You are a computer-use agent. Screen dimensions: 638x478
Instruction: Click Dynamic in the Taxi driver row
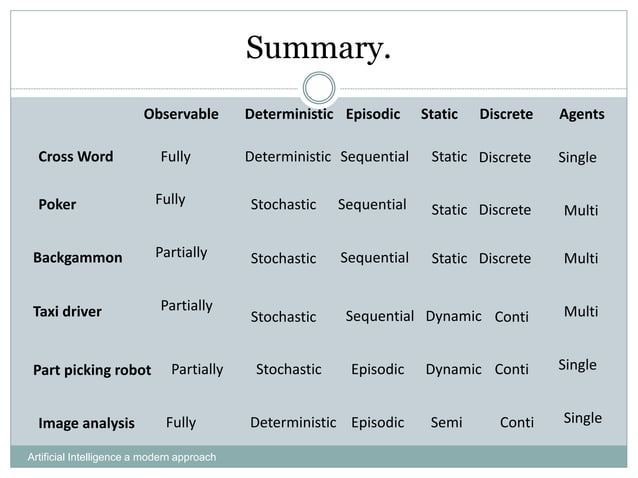(453, 316)
